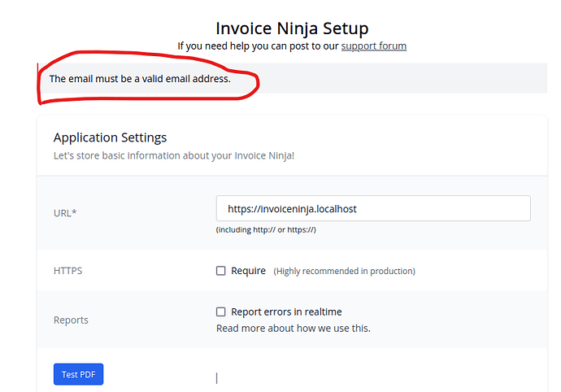Click the email validation error message
Image resolution: width=561 pixels, height=392 pixels.
click(140, 79)
